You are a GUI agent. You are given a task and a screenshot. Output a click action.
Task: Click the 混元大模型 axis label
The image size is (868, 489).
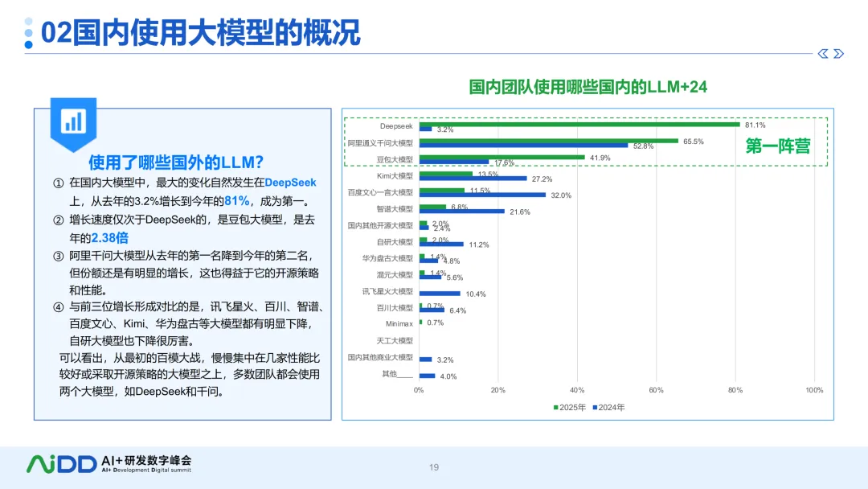tap(395, 275)
